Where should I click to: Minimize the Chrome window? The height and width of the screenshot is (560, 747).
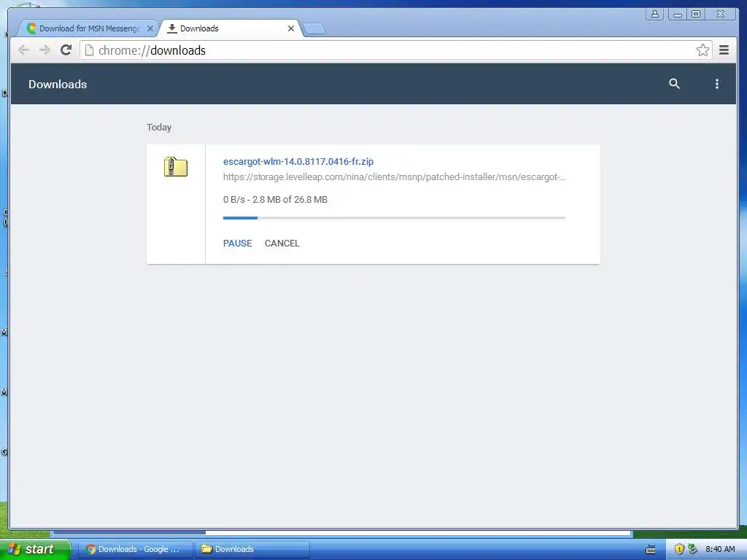coord(677,15)
